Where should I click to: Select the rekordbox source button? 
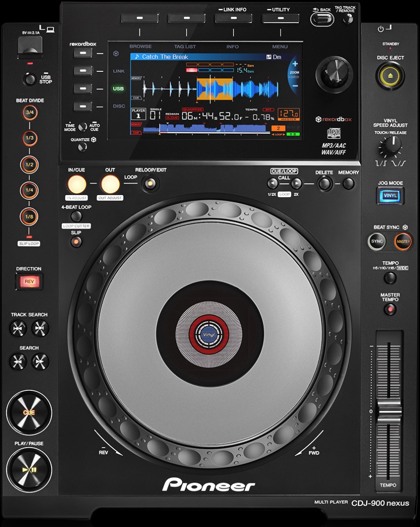(x=83, y=53)
